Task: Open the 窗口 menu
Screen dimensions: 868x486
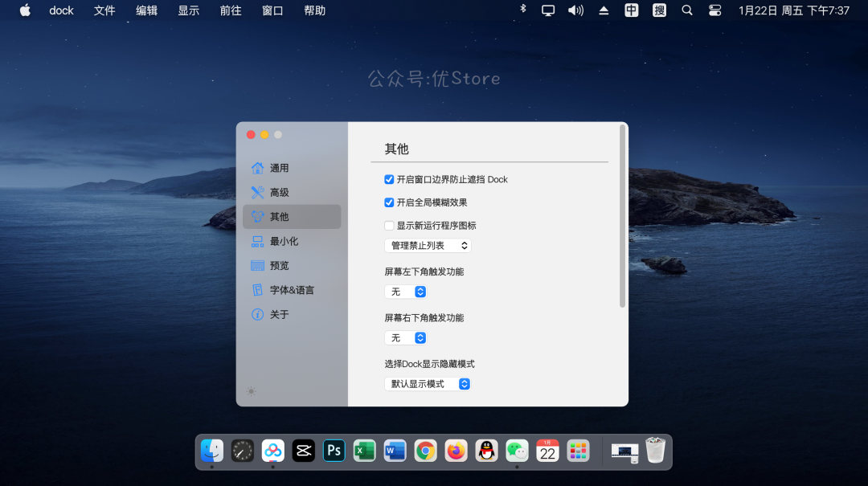Action: click(x=272, y=10)
